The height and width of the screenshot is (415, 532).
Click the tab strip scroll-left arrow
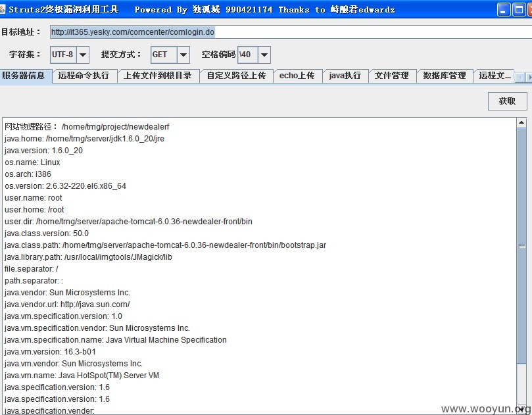(x=520, y=78)
